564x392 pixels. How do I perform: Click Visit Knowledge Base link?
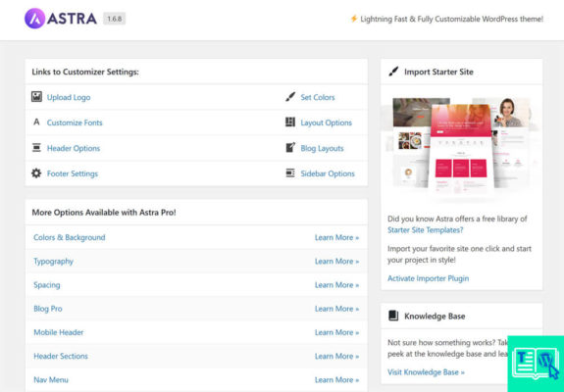tap(426, 372)
